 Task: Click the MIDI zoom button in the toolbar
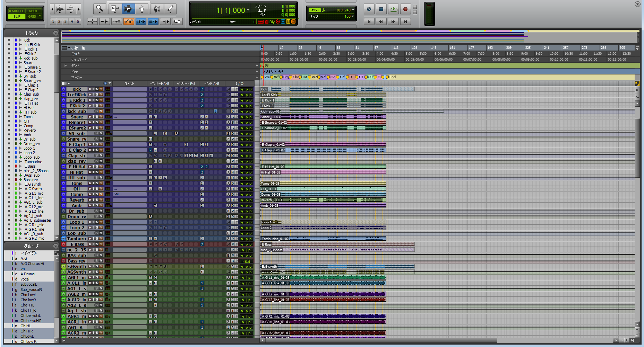tap(70, 9)
